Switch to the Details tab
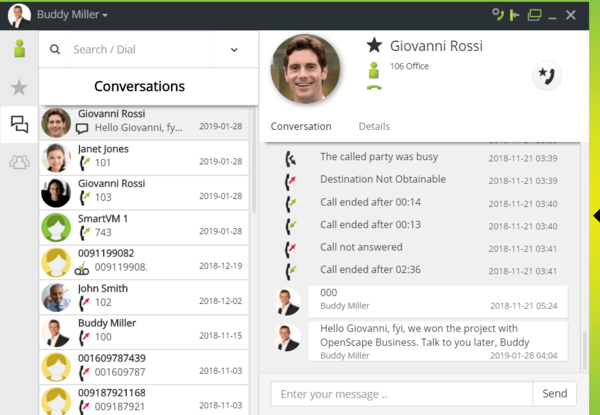 (374, 127)
